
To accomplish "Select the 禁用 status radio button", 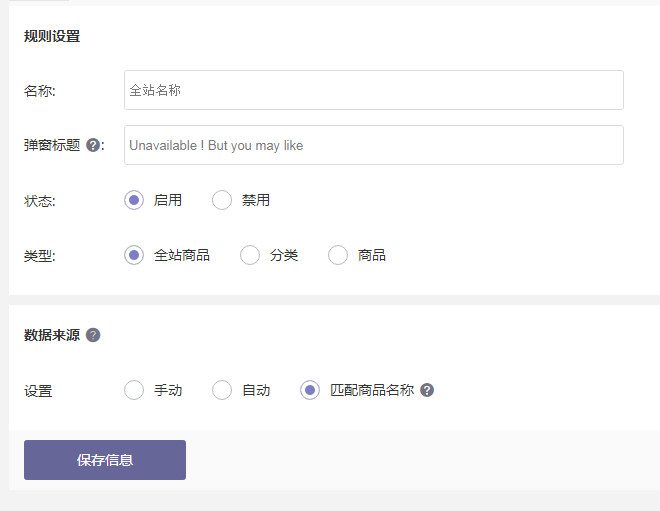I will (x=222, y=200).
